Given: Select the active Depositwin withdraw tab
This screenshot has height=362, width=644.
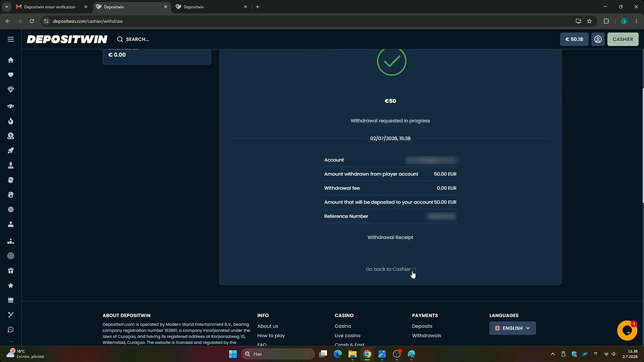Looking at the screenshot, I should 131,7.
